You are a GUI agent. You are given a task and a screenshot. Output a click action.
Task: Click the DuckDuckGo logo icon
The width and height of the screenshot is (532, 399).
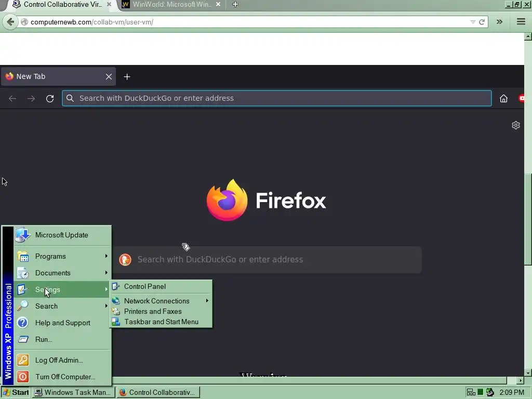pos(125,260)
